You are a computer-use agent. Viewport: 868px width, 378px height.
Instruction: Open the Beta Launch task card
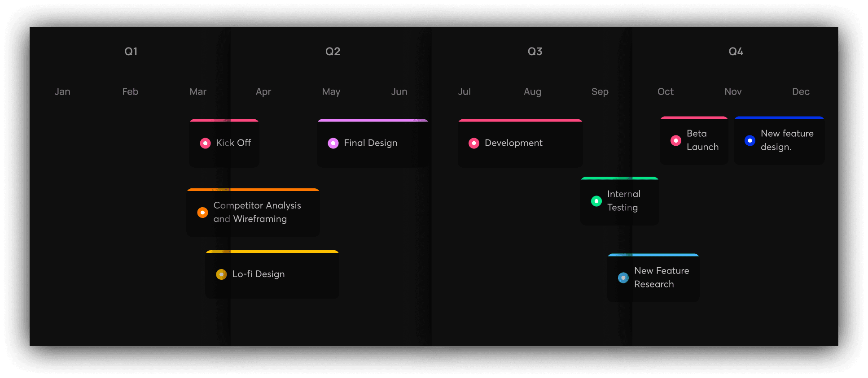pyautogui.click(x=694, y=140)
